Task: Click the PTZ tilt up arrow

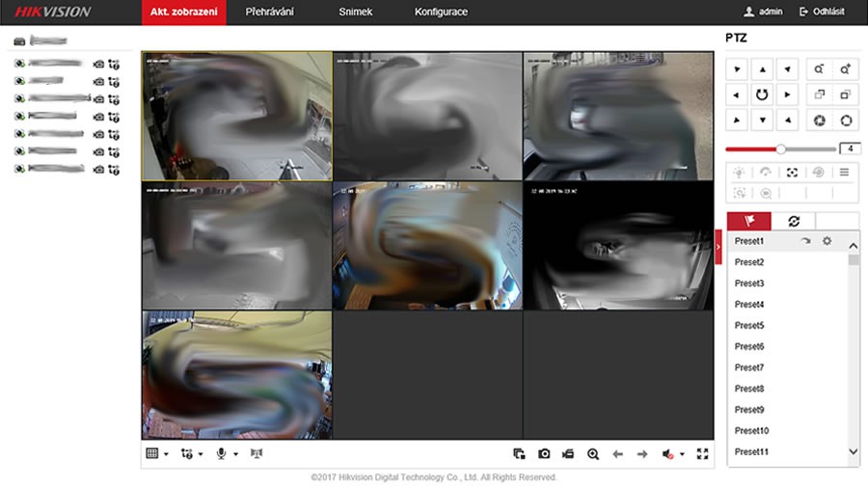Action: (x=763, y=69)
